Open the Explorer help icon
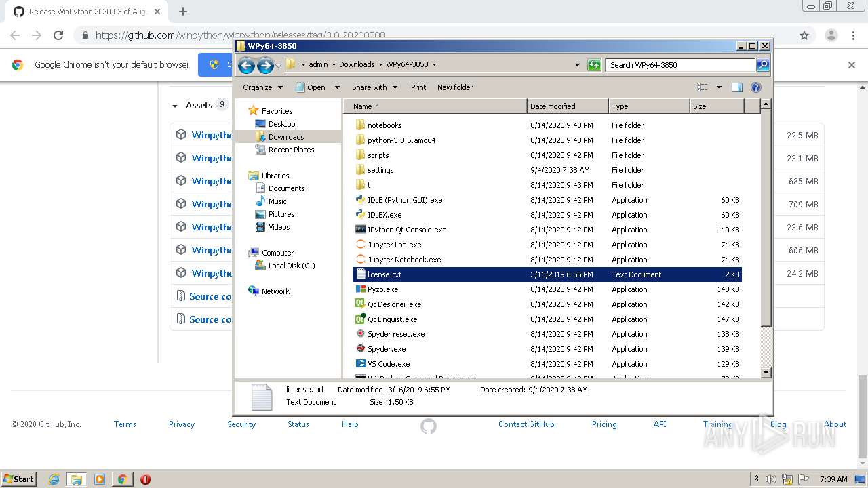868x488 pixels. (756, 87)
